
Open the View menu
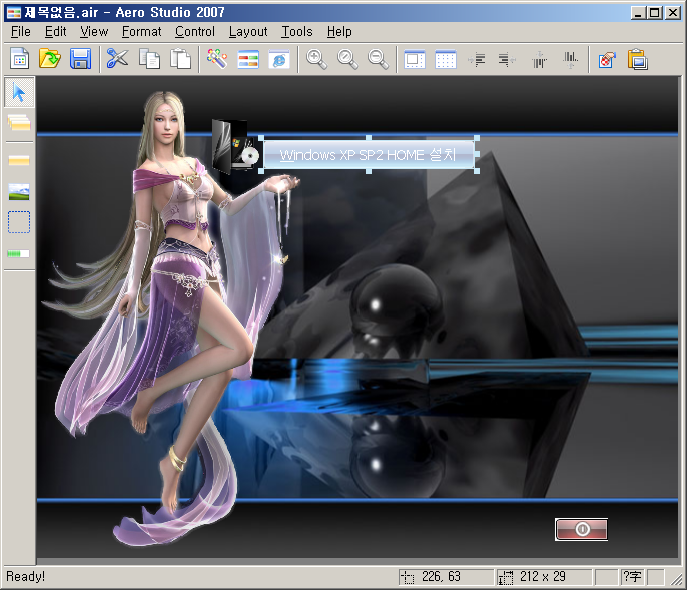(94, 32)
